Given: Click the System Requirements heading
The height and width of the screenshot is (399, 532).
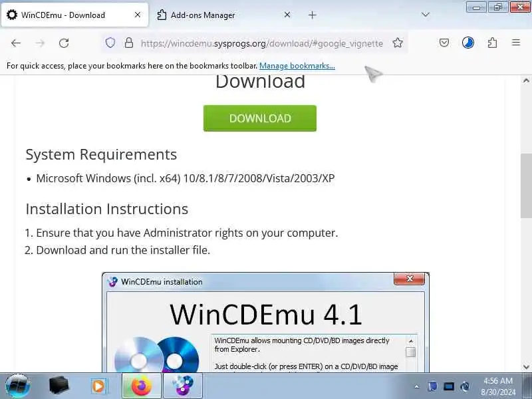Looking at the screenshot, I should pos(101,155).
